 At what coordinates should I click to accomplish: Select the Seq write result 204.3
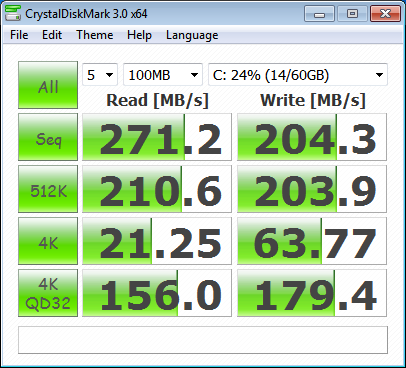click(312, 137)
